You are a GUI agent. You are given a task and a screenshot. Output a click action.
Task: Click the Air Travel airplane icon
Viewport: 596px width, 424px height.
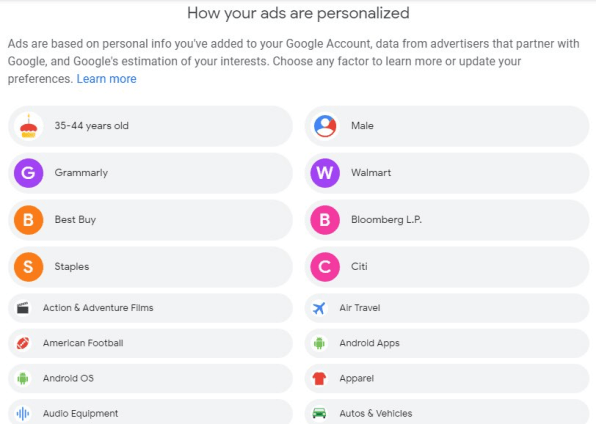(319, 308)
